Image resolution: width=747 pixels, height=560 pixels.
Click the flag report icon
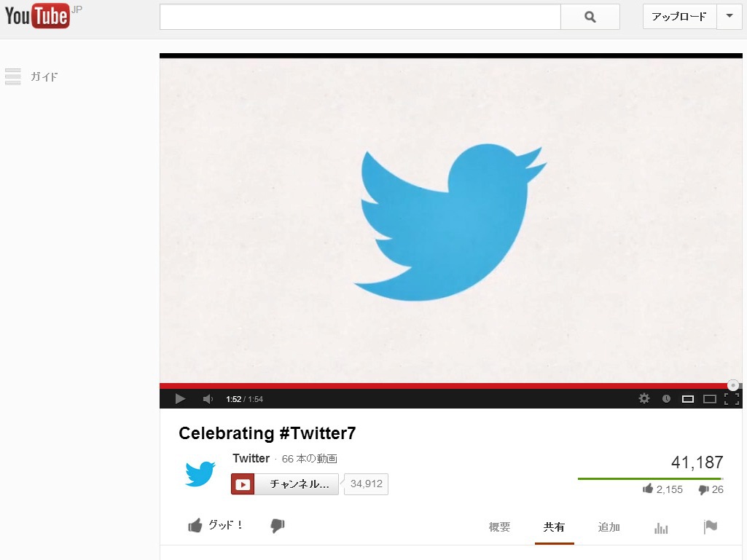point(711,527)
